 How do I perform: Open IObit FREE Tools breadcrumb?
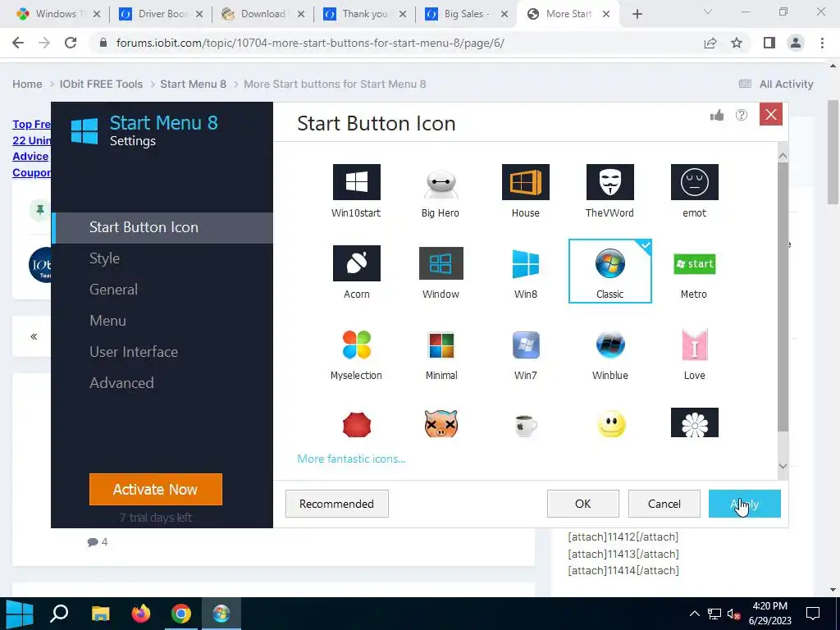coord(101,84)
